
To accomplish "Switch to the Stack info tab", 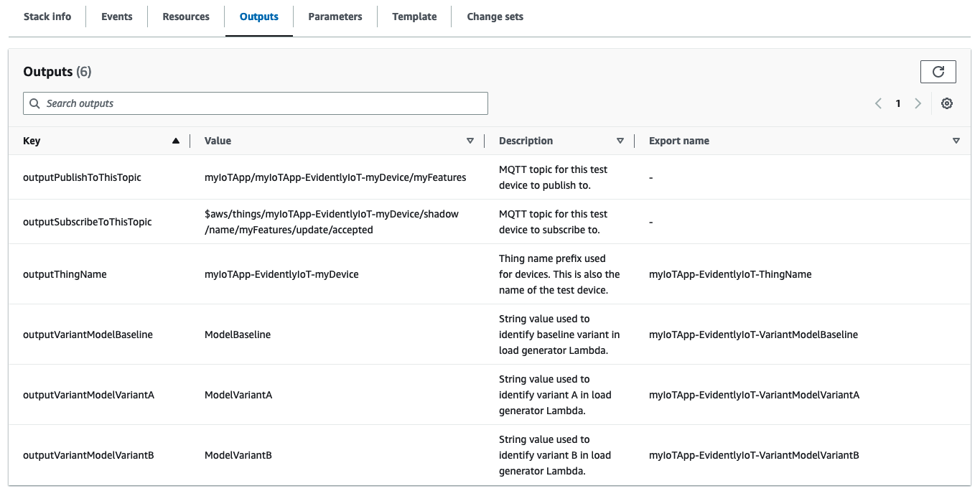I will pyautogui.click(x=47, y=16).
